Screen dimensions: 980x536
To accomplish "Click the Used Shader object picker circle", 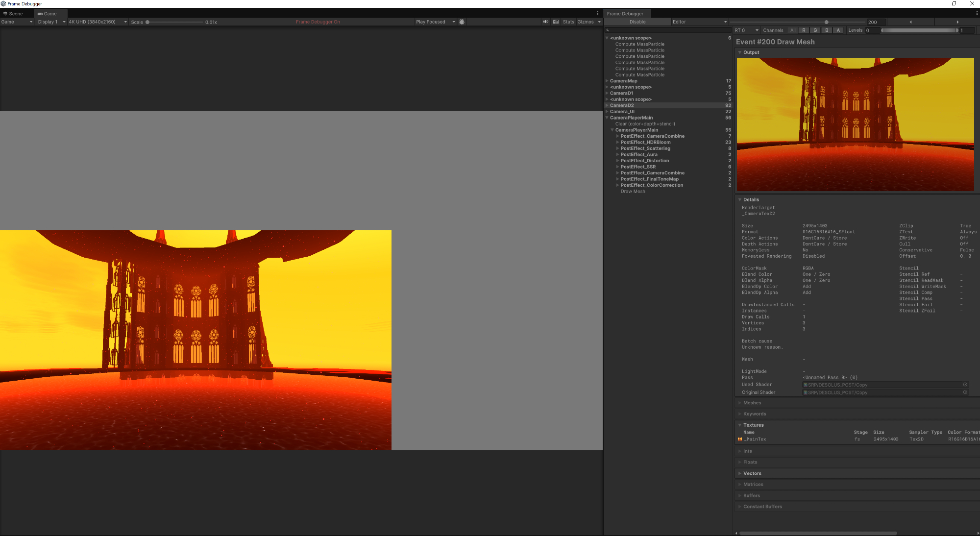I will coord(965,385).
